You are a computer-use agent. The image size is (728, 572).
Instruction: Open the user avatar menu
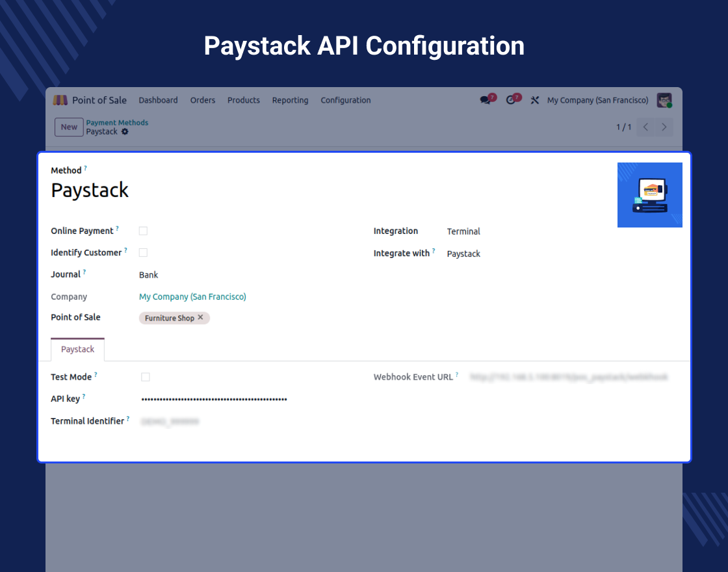[664, 100]
